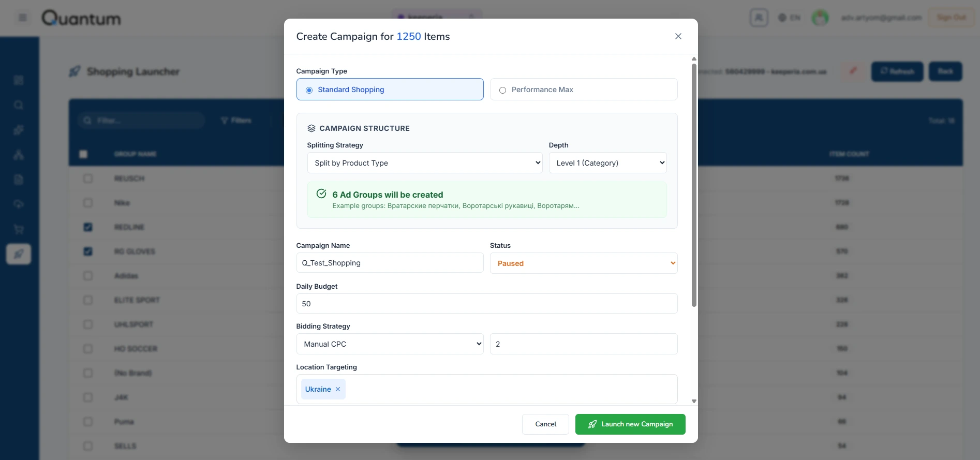
Task: Open the hamburger menu icon
Action: click(23, 18)
